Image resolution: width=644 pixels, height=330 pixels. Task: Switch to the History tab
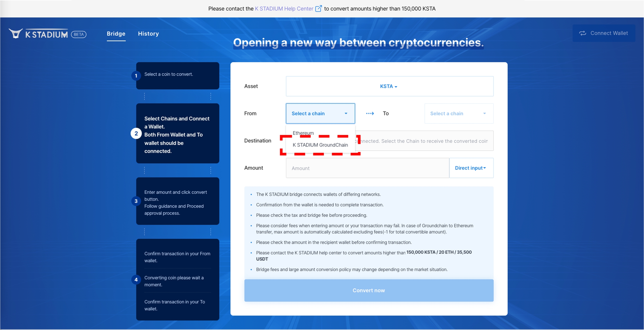(148, 34)
